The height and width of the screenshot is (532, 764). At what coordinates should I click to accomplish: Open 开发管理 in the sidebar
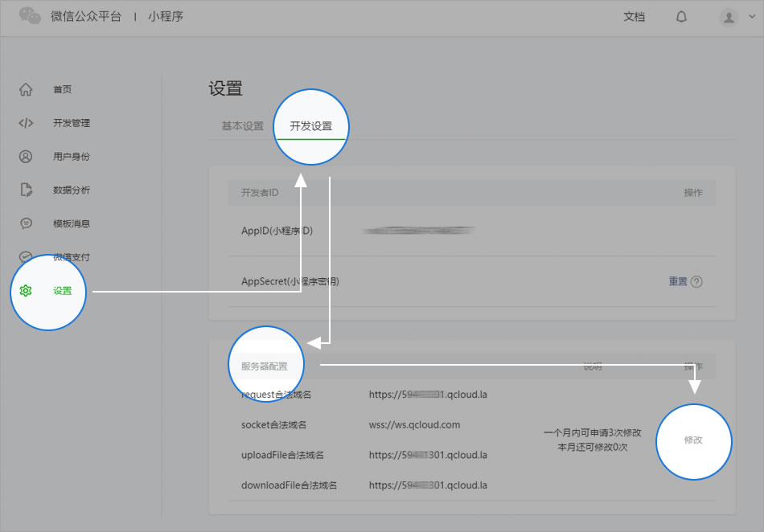pos(72,123)
